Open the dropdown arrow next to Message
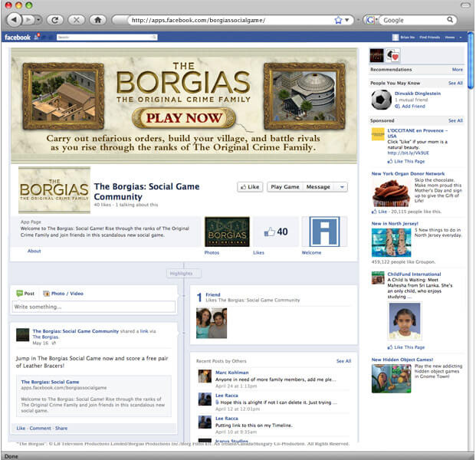Screen dimensions: 476x460 tap(342, 187)
